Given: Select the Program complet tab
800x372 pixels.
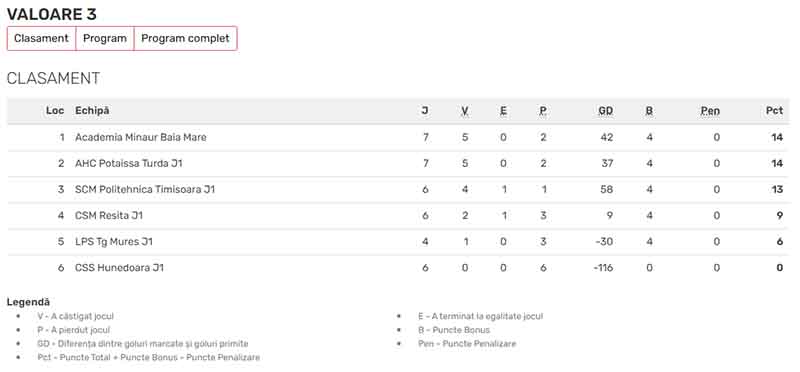Looking at the screenshot, I should [185, 39].
